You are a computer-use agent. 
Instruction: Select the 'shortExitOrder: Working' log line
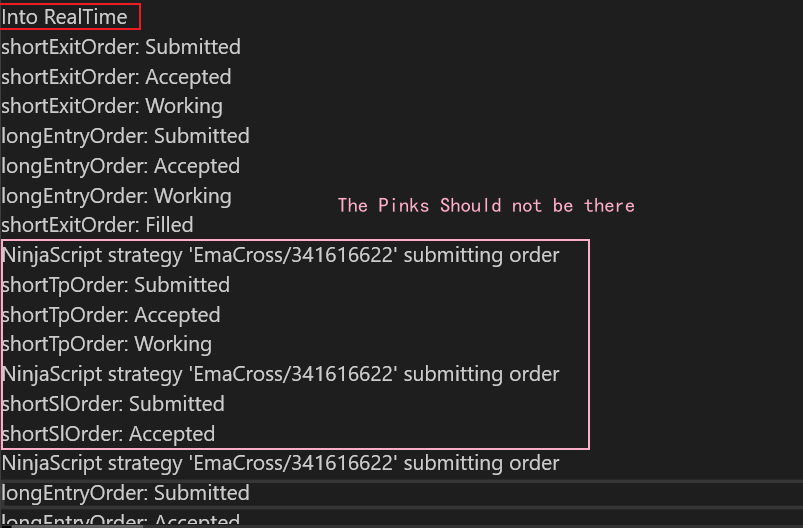(112, 106)
